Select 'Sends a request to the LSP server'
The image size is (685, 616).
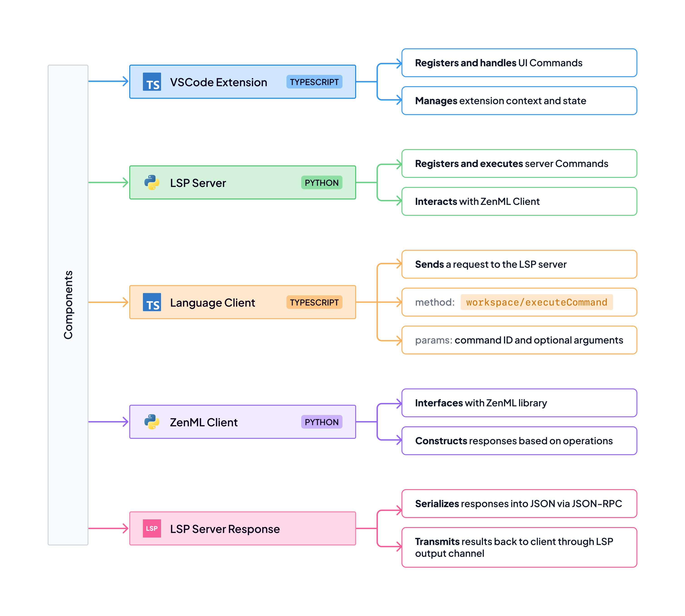519,264
